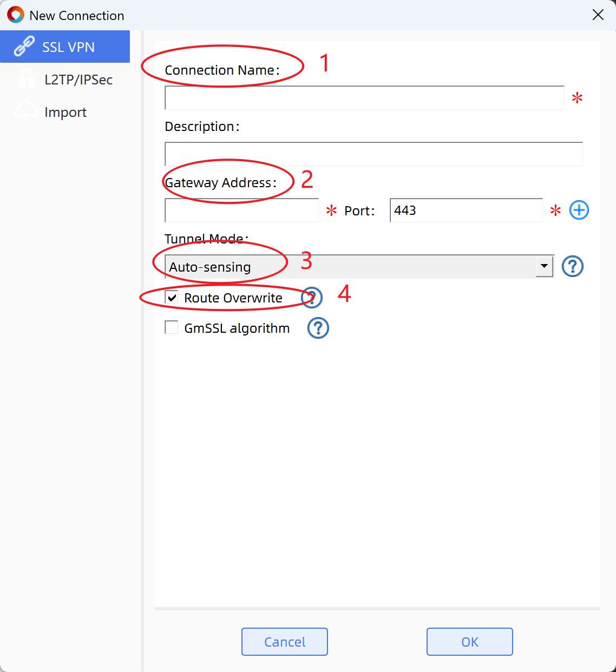Open the Route Overwrite help icon

[x=312, y=298]
